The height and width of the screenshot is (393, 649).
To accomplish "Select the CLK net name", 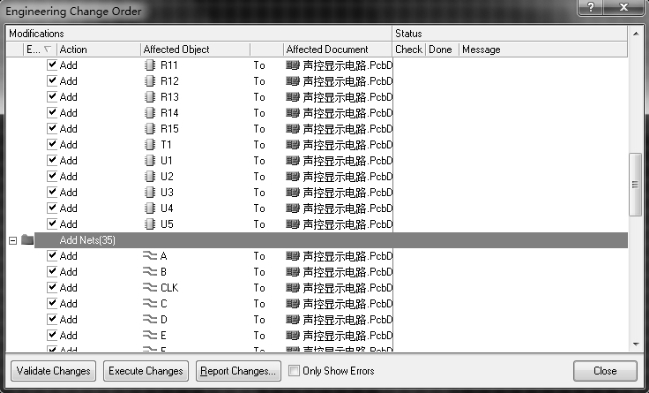I will click(x=169, y=288).
